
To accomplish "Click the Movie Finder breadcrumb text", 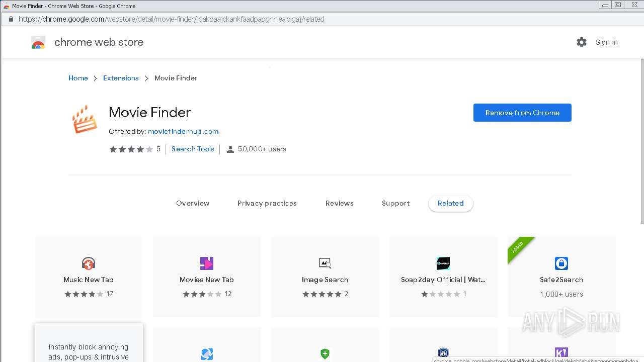I will click(x=176, y=78).
